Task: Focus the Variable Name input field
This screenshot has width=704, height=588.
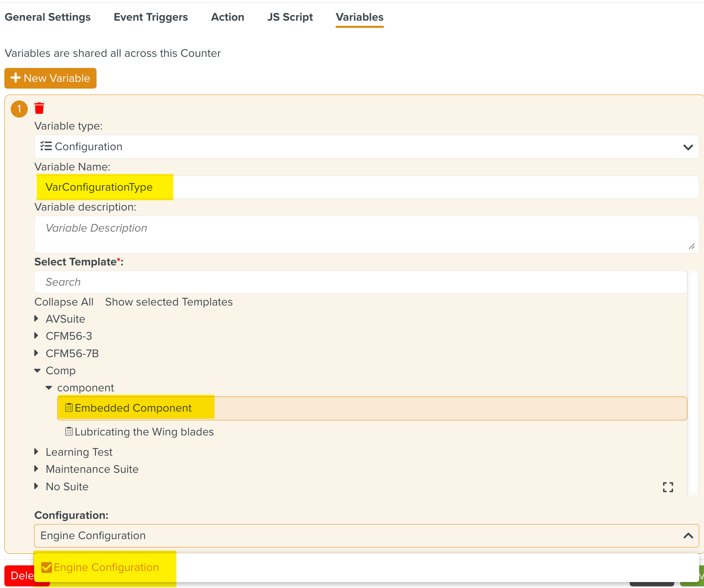Action: point(397,187)
